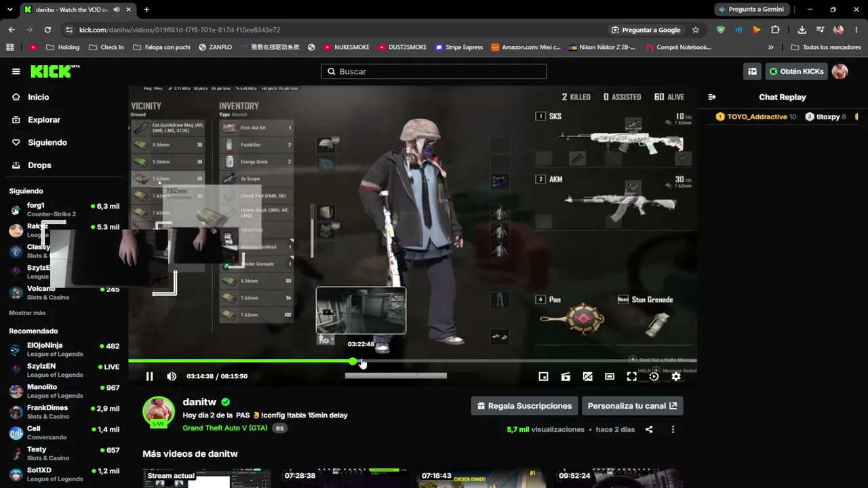Open FrankDimes recommended channel
This screenshot has height=488, width=868.
coord(64,412)
